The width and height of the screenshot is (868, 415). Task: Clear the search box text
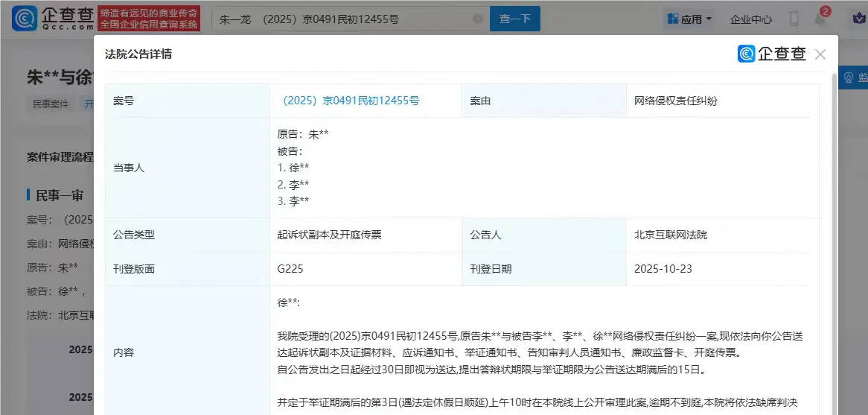(477, 19)
